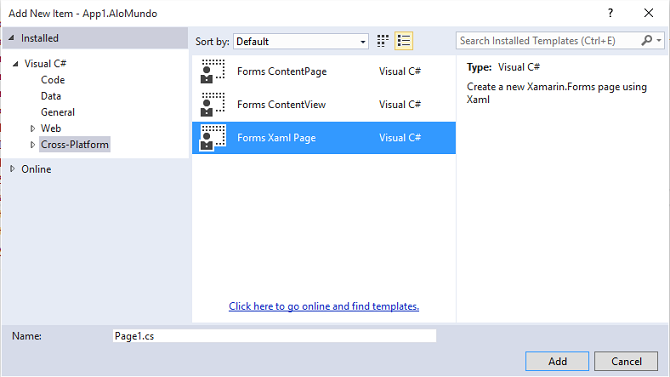Expand the Web tree node
The width and height of the screenshot is (670, 377).
click(32, 128)
